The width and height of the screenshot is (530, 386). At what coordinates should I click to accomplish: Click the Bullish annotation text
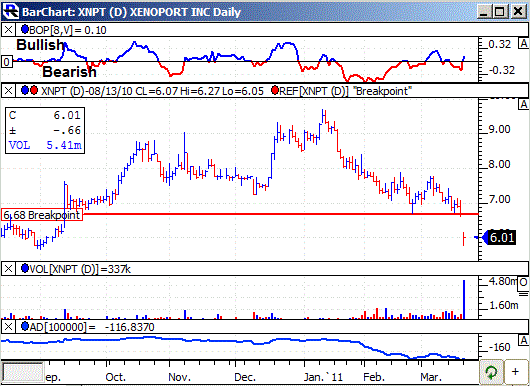click(41, 45)
